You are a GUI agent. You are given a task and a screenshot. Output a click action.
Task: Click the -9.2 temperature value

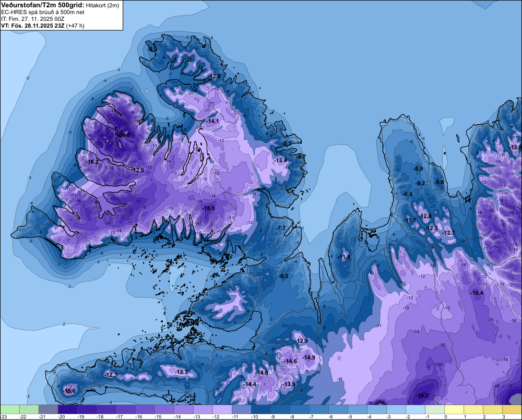(420, 183)
